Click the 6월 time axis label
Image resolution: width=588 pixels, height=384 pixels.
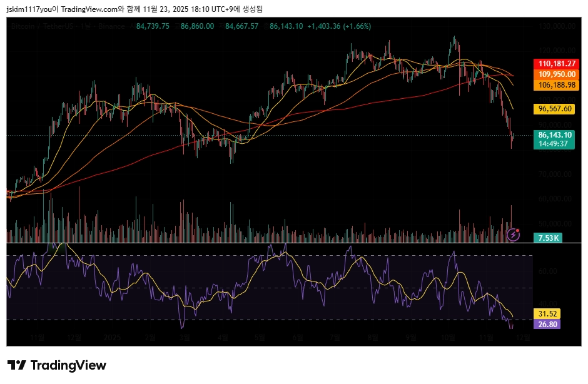298,338
